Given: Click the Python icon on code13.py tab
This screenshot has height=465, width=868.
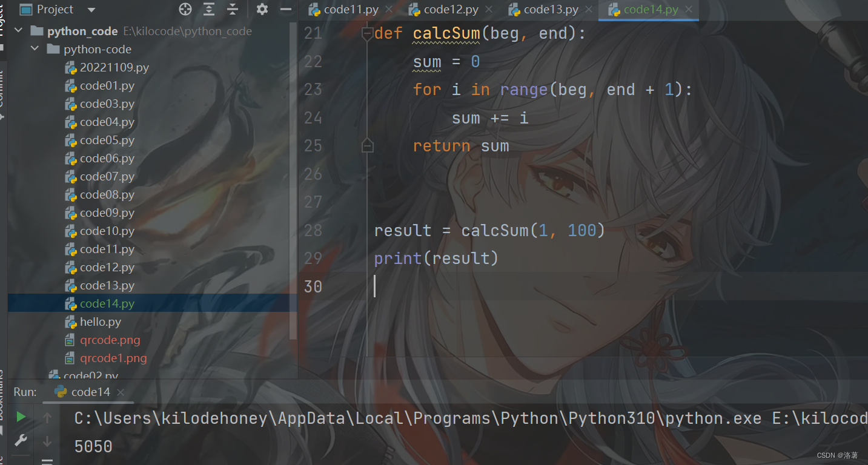Looking at the screenshot, I should click(514, 10).
